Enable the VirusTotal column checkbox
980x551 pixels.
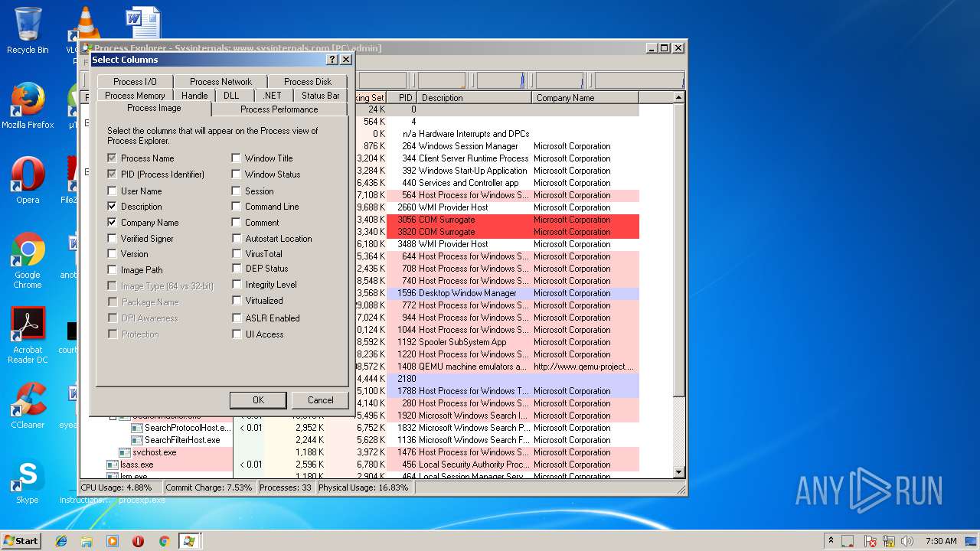pos(237,253)
